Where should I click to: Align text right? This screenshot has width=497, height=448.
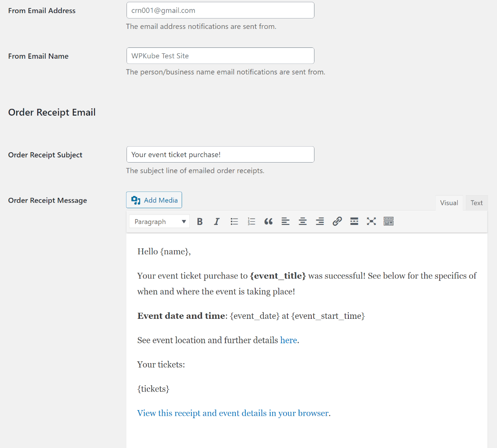[x=320, y=221]
